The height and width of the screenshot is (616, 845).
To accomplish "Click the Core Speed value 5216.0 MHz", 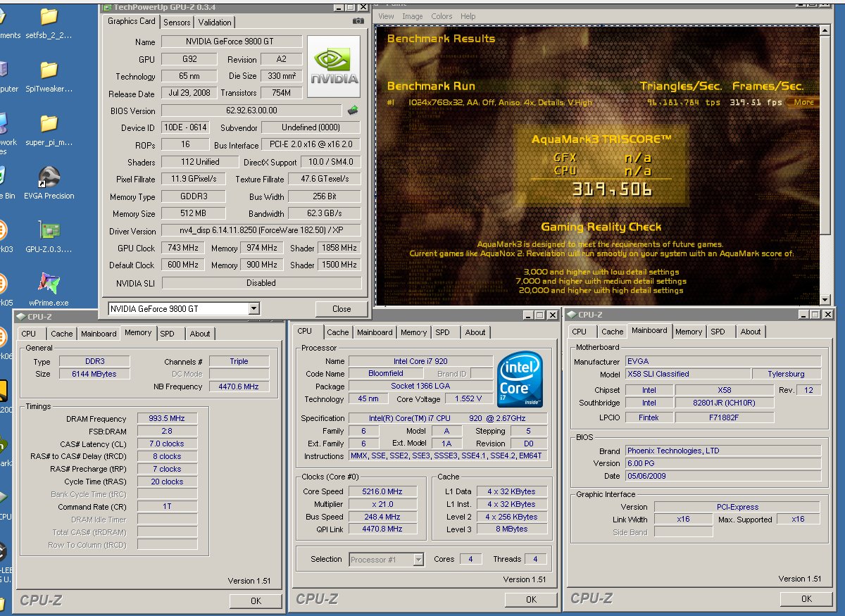I will (382, 491).
